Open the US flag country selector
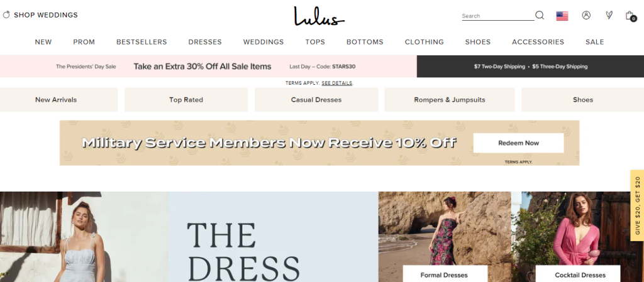The image size is (644, 282). [562, 16]
